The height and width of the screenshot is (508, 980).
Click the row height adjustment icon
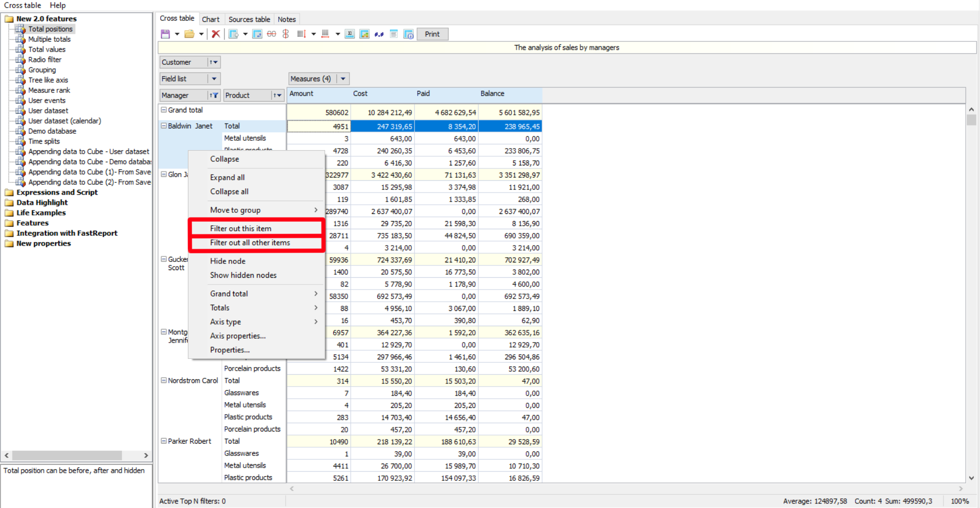[301, 34]
